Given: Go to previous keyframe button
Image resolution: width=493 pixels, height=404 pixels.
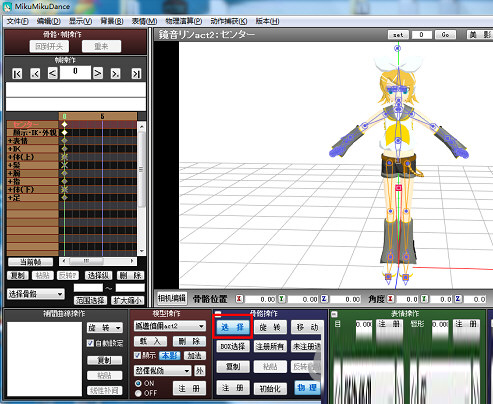Looking at the screenshot, I should [x=35, y=73].
